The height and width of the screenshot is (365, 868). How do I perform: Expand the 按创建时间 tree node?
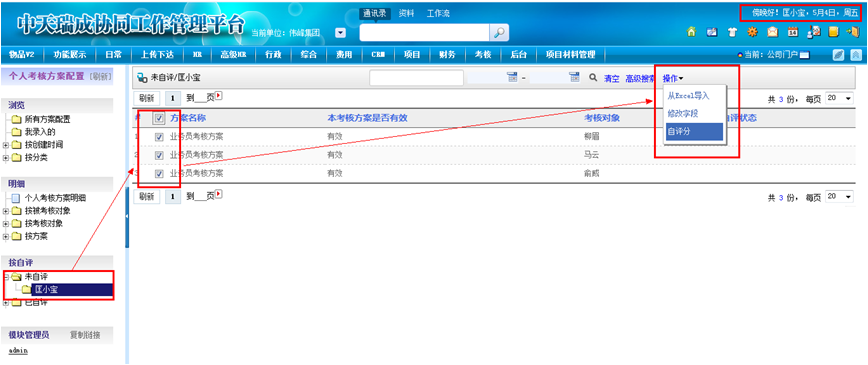[x=6, y=145]
